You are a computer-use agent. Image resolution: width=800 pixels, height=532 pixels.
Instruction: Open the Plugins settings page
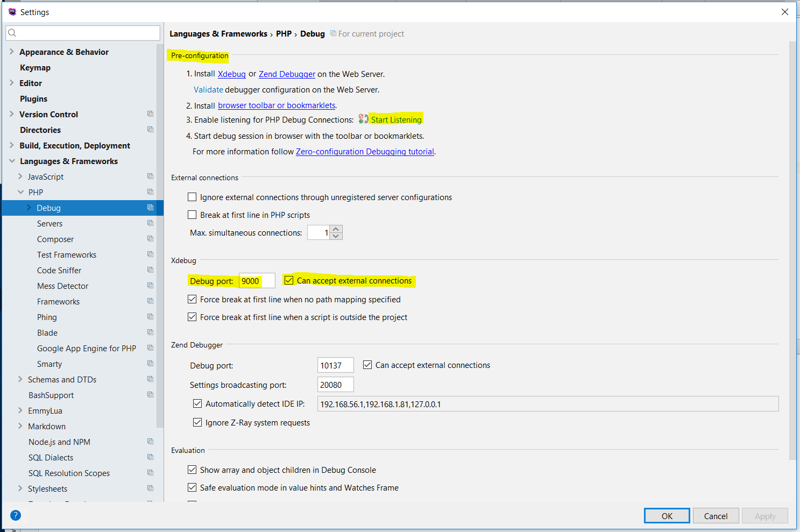33,98
